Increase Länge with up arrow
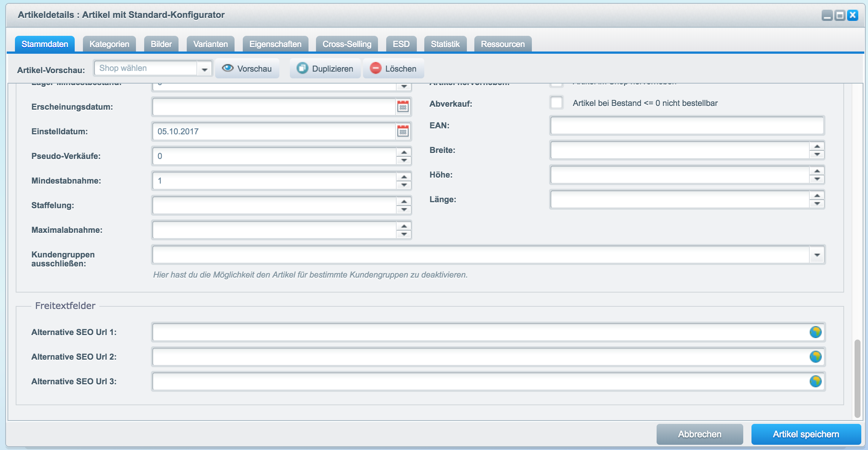The image size is (868, 450). [x=817, y=196]
